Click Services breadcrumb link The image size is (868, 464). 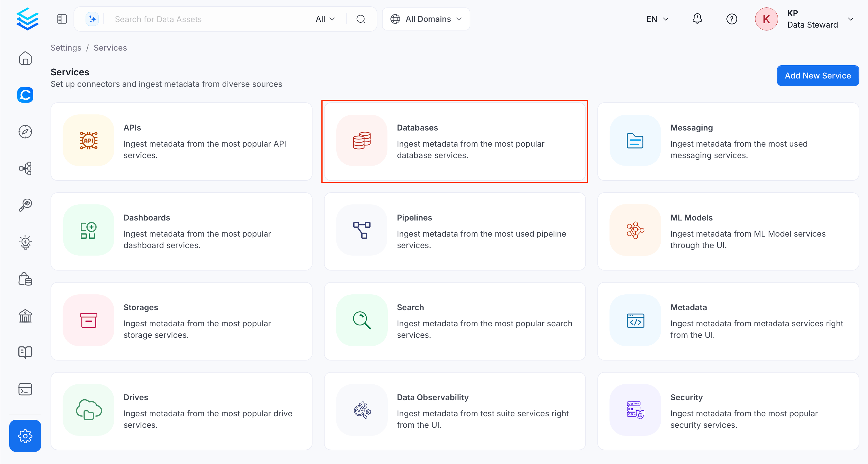110,48
